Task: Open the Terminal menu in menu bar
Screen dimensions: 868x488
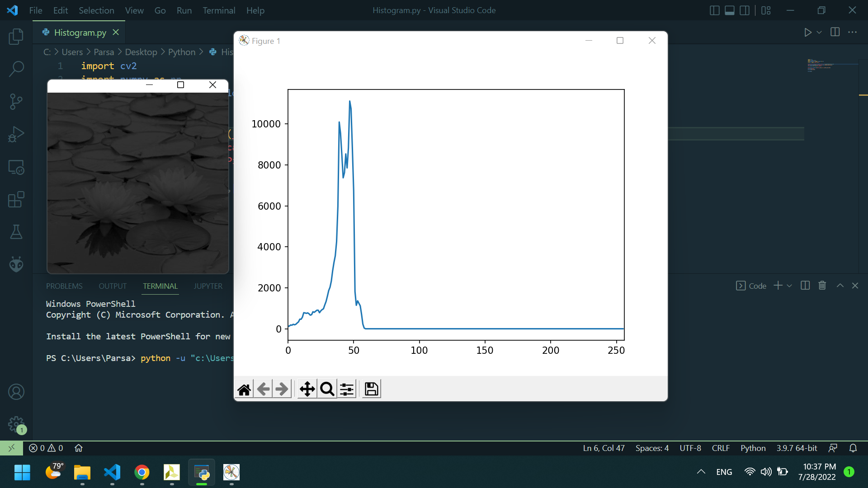Action: (219, 10)
